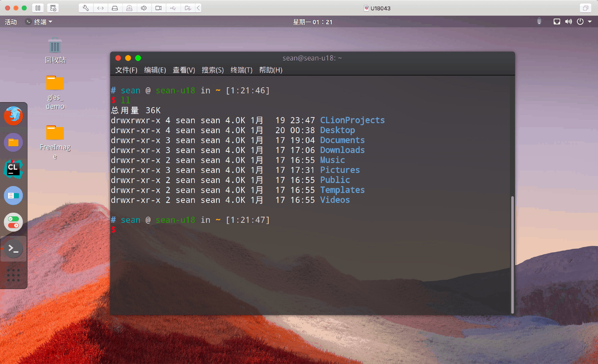Click the Terminal icon in the dock
This screenshot has height=364, width=598.
click(x=13, y=249)
